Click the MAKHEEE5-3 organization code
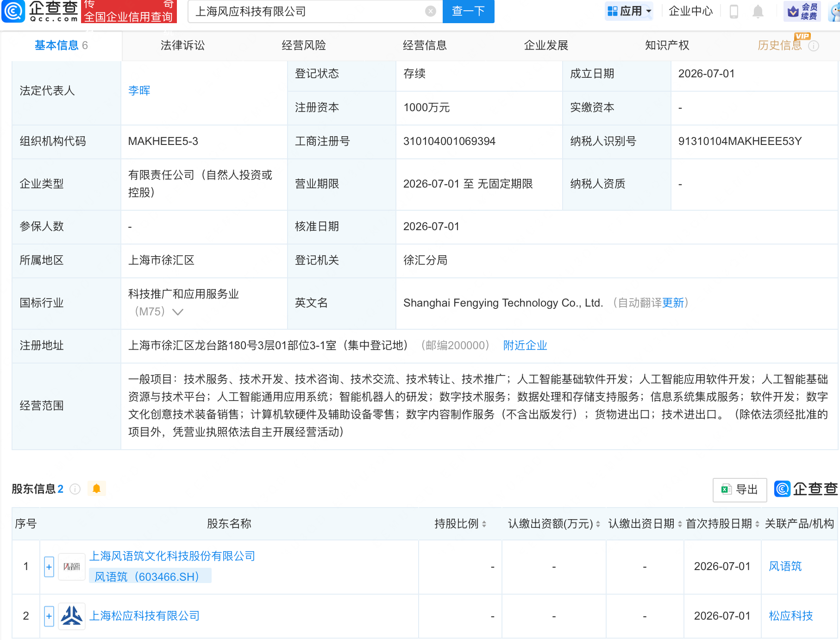The image size is (840, 640). (x=163, y=141)
